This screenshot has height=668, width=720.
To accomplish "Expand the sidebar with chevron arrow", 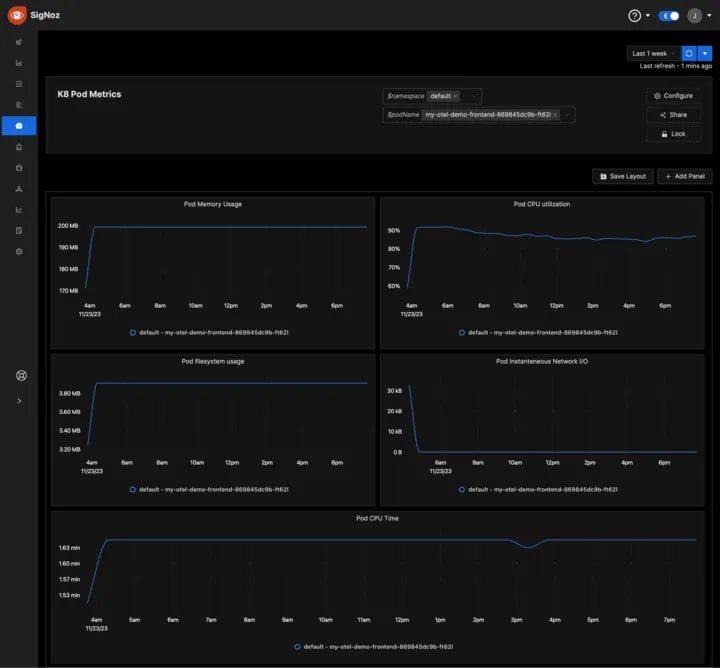I will [x=19, y=401].
